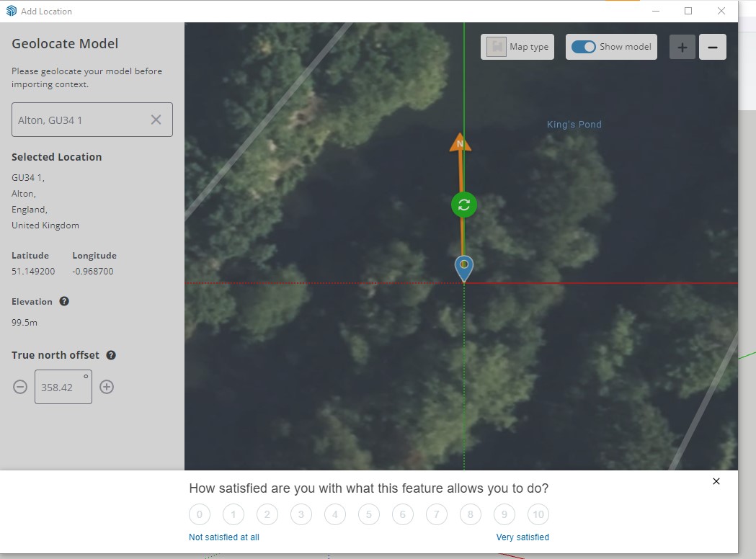Close the Add Location window
Screen dimensions: 756x559
pyautogui.click(x=721, y=11)
